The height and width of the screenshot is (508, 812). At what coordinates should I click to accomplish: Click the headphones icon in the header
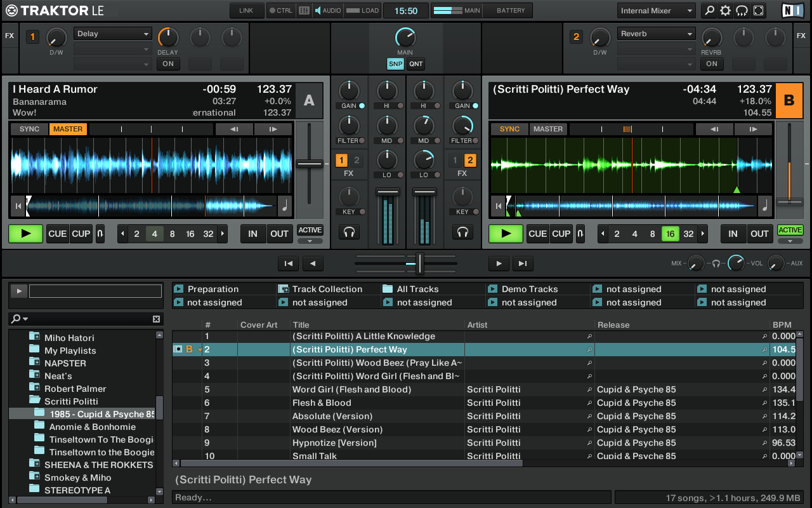click(x=742, y=10)
